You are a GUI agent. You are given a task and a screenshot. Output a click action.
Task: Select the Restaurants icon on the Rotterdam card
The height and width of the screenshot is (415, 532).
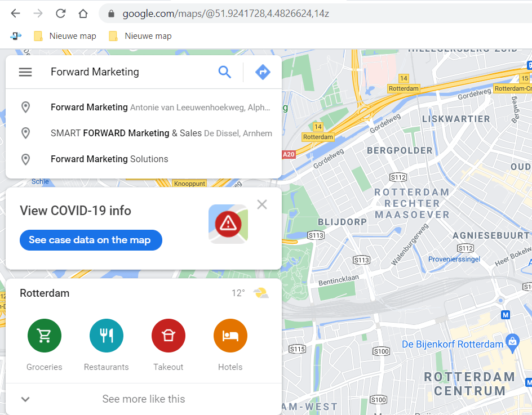tap(106, 335)
